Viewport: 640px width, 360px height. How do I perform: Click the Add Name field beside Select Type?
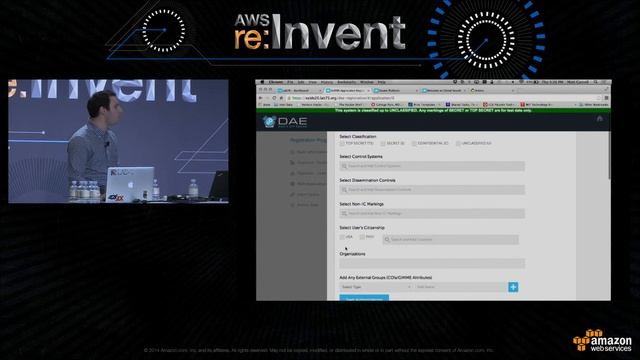point(460,287)
